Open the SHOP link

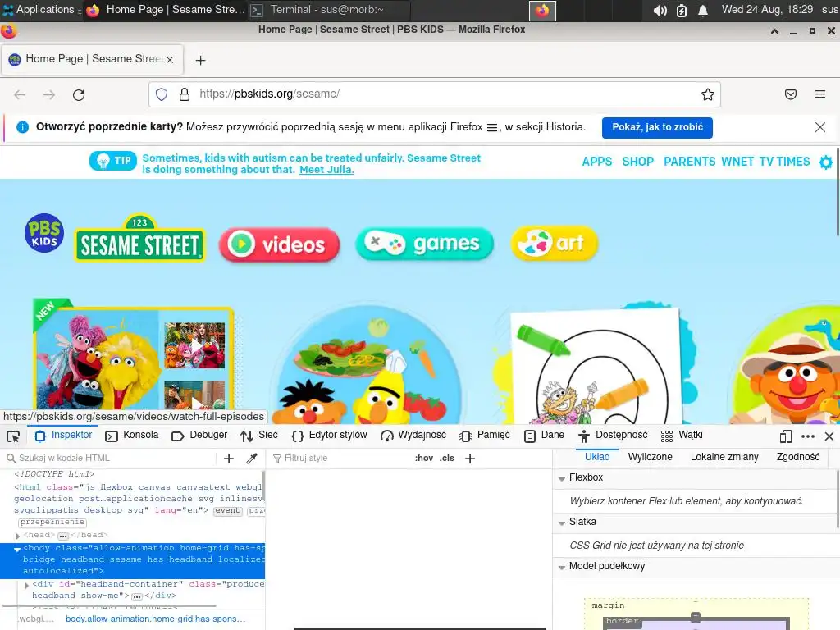tap(638, 162)
